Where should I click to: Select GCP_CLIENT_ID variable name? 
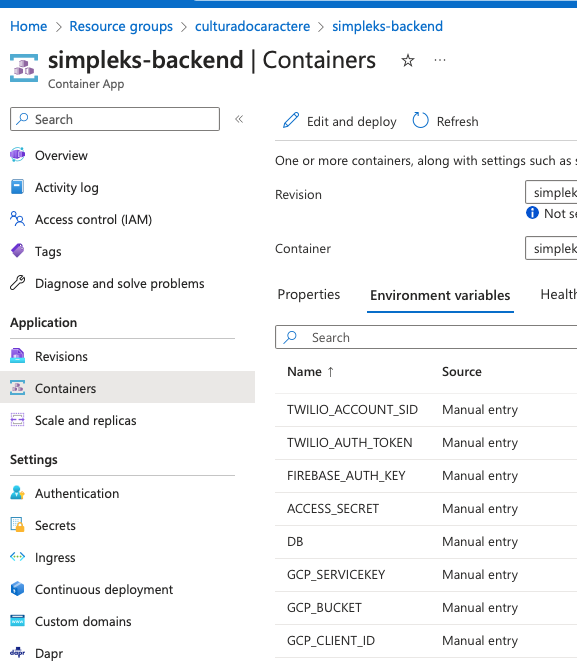(331, 640)
